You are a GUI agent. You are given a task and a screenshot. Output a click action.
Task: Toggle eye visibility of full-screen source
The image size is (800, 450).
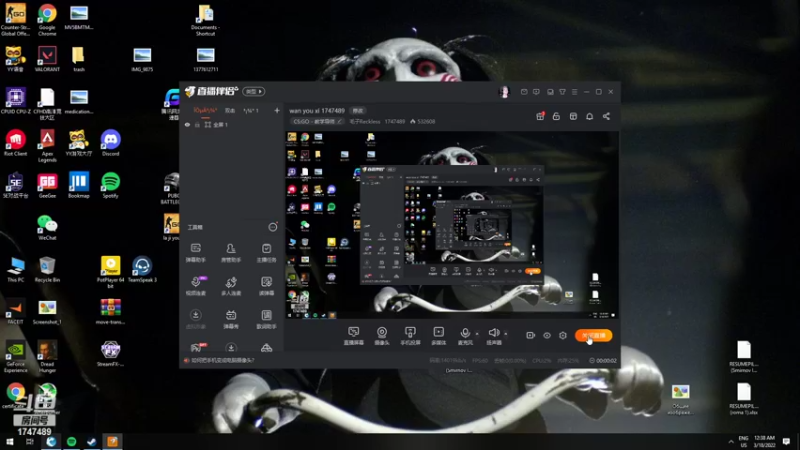pyautogui.click(x=187, y=124)
